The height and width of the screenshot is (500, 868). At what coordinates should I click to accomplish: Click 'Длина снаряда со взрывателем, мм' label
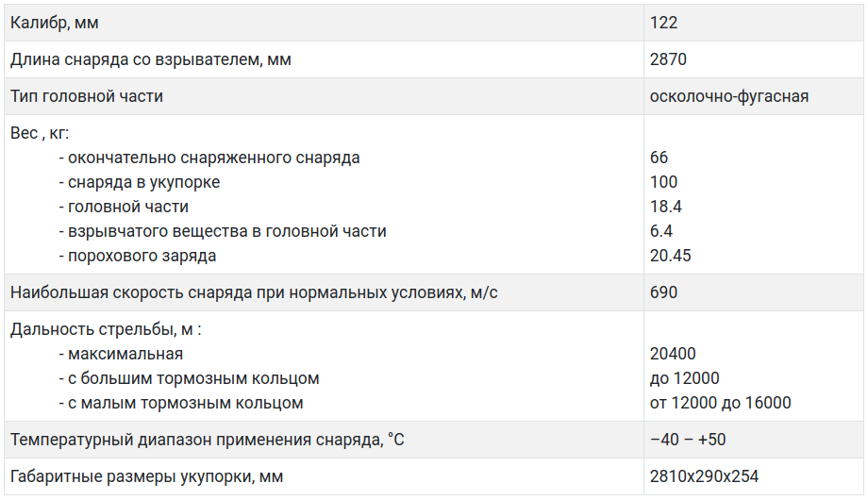tap(151, 59)
